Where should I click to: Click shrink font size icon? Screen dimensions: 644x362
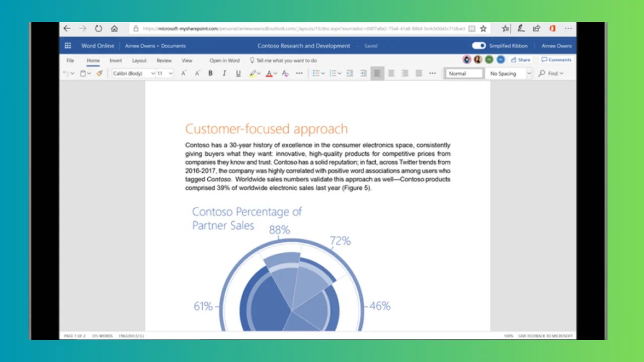pos(197,73)
